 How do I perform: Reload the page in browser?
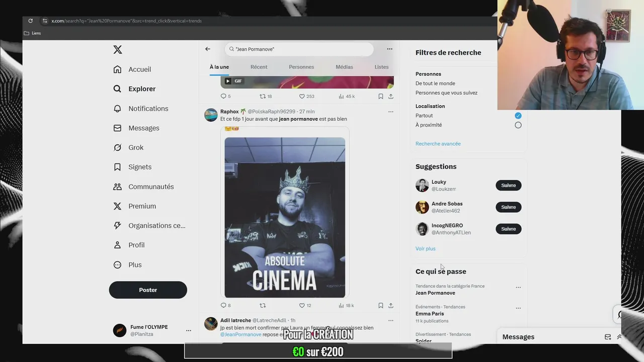(30, 21)
